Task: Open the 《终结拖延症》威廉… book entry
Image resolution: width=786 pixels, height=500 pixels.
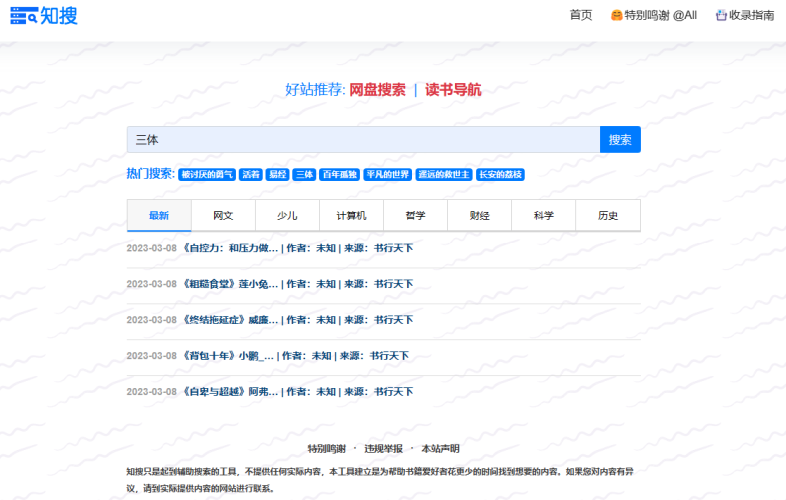Action: pos(297,320)
